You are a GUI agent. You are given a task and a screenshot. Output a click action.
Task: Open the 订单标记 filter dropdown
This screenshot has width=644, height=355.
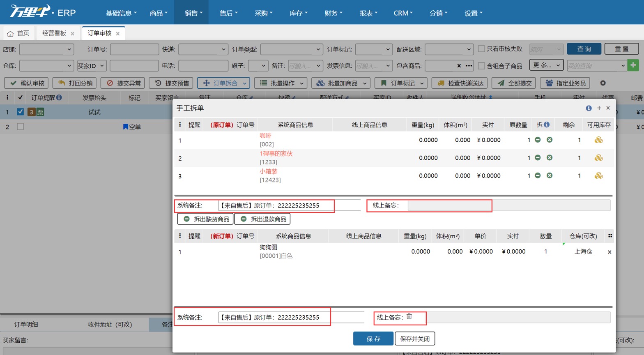point(374,49)
